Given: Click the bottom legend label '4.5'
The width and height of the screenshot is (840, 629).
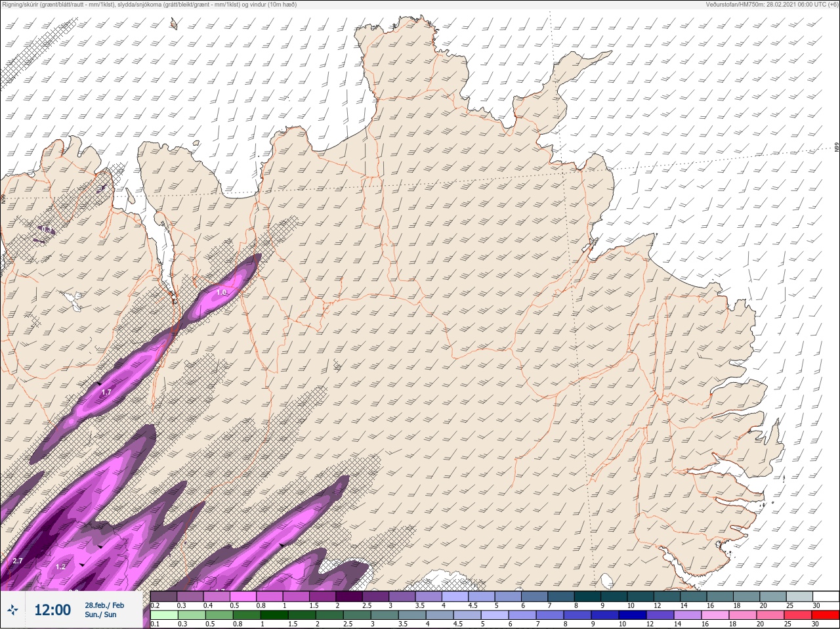Looking at the screenshot, I should (x=459, y=624).
